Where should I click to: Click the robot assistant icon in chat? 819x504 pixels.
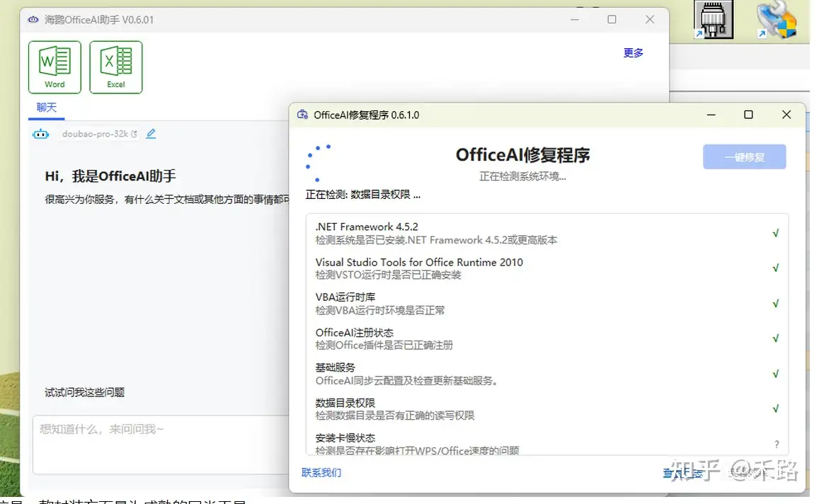40,134
